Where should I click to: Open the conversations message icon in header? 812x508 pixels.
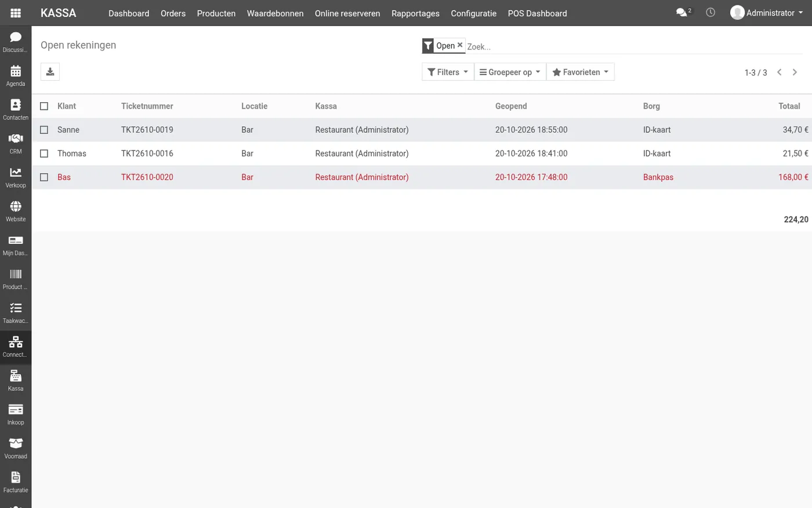coord(683,12)
